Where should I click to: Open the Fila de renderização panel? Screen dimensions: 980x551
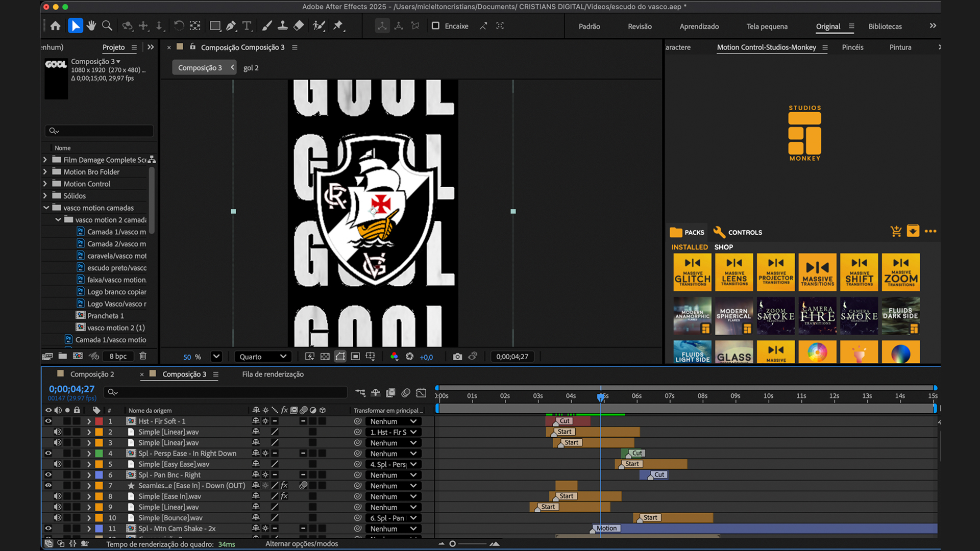(x=273, y=374)
